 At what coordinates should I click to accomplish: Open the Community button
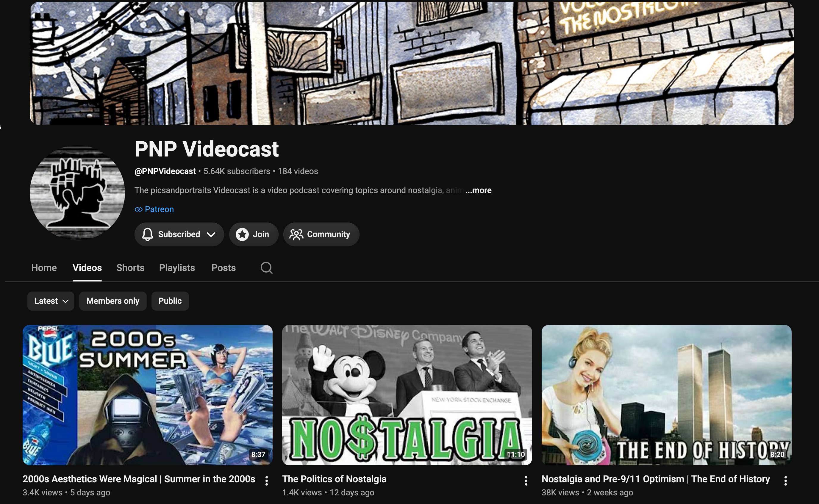321,234
